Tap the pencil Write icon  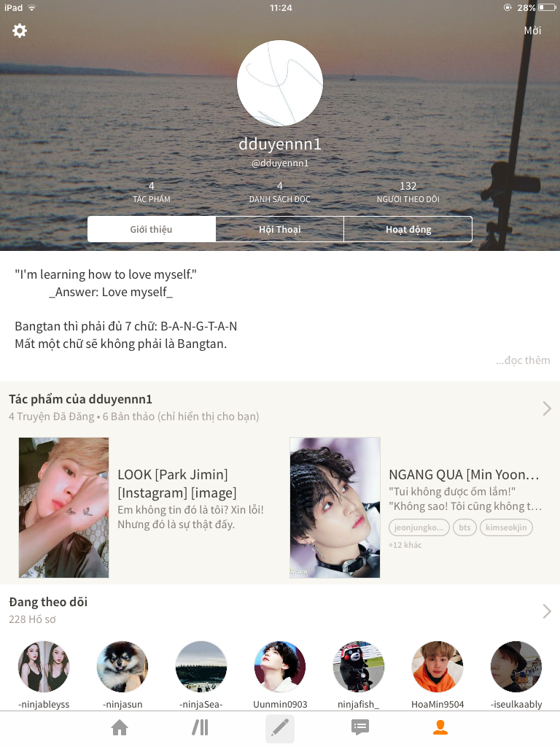pyautogui.click(x=279, y=728)
